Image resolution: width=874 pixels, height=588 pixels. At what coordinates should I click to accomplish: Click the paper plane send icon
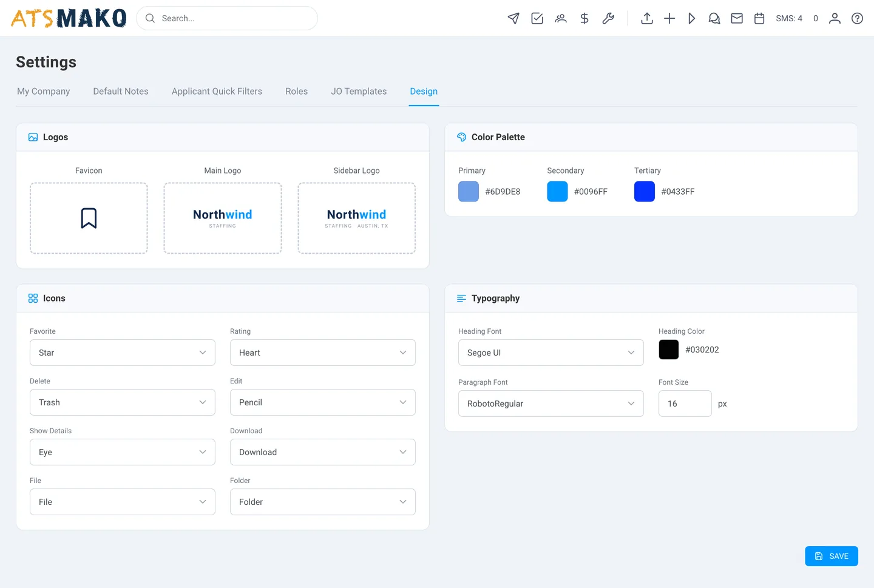pos(513,18)
